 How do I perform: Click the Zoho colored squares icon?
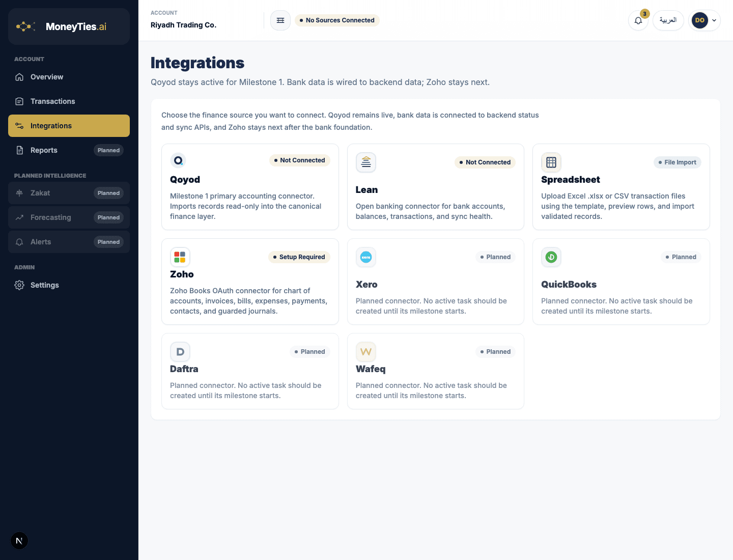tap(180, 257)
